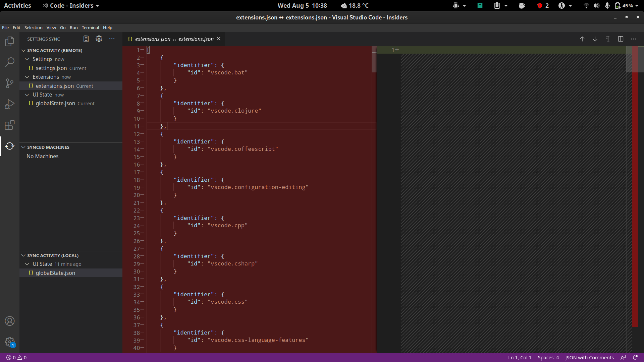Open the Explorer icon at top
The height and width of the screenshot is (362, 644).
click(10, 41)
